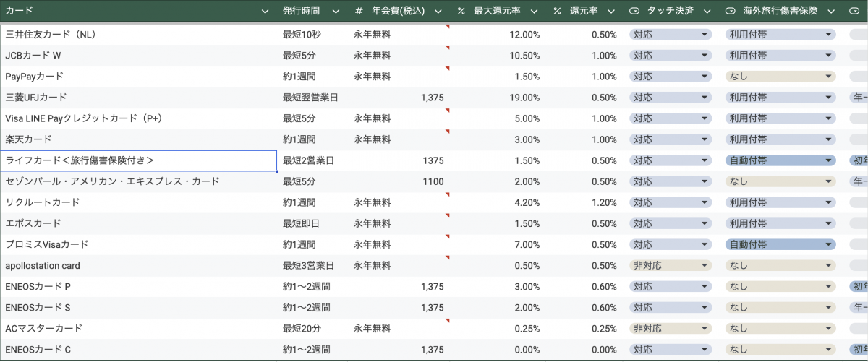Open タッチ決済 chip in ENEOSカード C row
The image size is (868, 362).
tap(671, 350)
